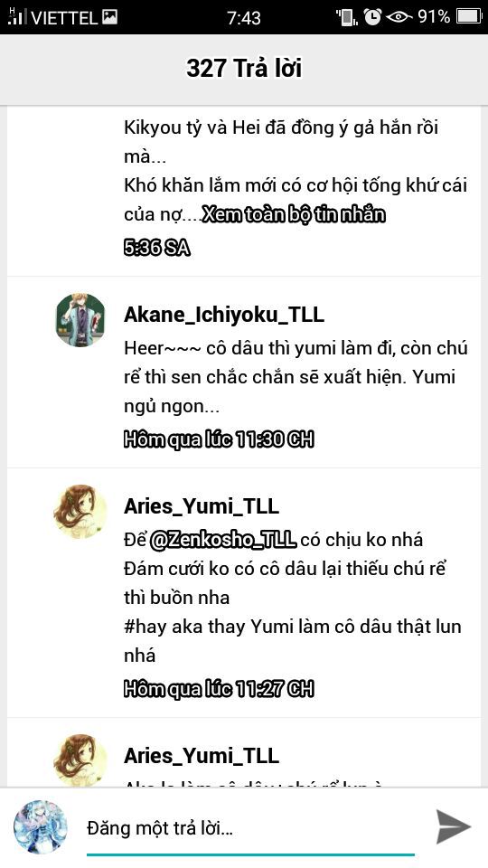Tap "Hôm qua lúc 11:27 CH" timestamp
This screenshot has width=488, height=868.
click(219, 689)
